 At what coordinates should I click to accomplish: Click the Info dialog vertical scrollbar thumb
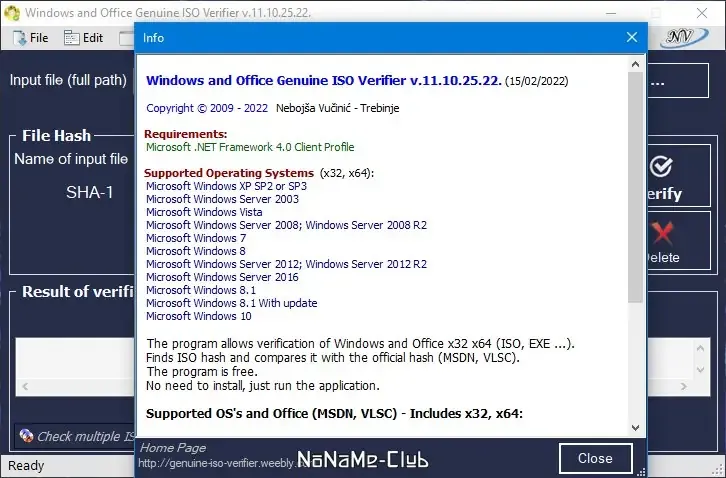pos(635,187)
